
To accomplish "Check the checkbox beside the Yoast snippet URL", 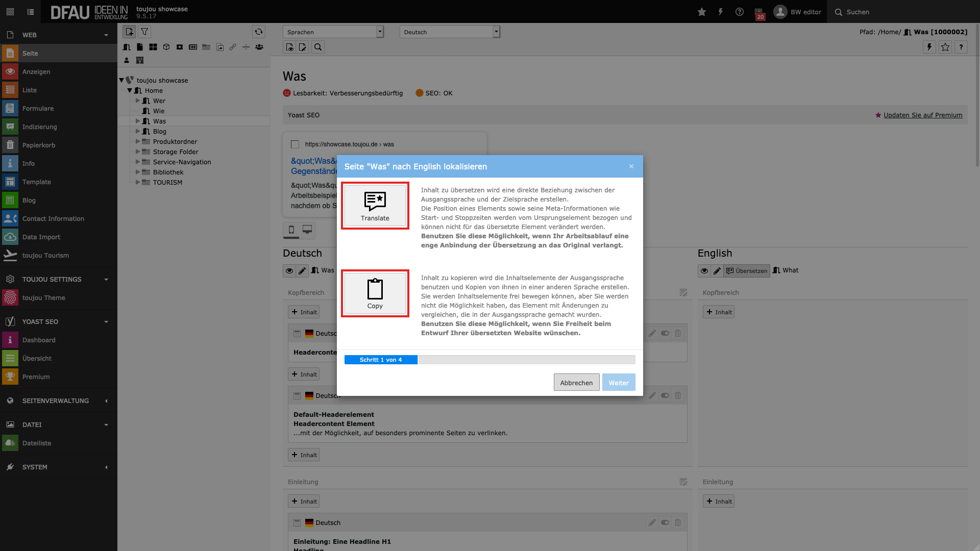I will point(295,144).
